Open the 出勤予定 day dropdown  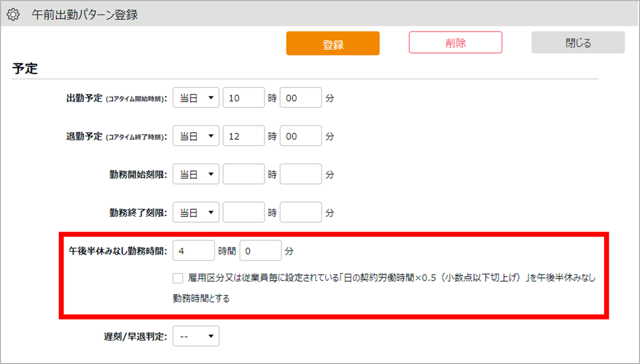196,98
